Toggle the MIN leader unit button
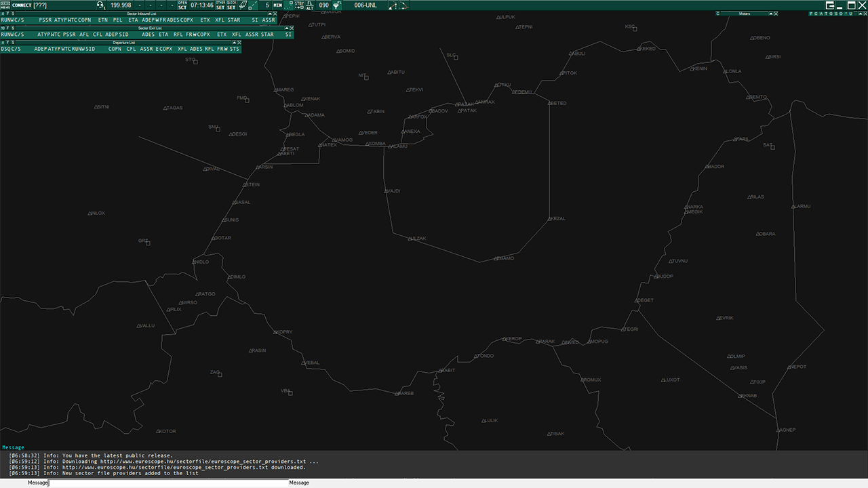 278,5
